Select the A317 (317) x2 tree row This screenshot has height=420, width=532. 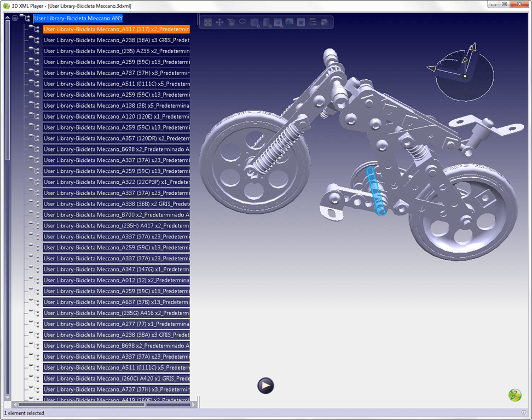point(117,29)
